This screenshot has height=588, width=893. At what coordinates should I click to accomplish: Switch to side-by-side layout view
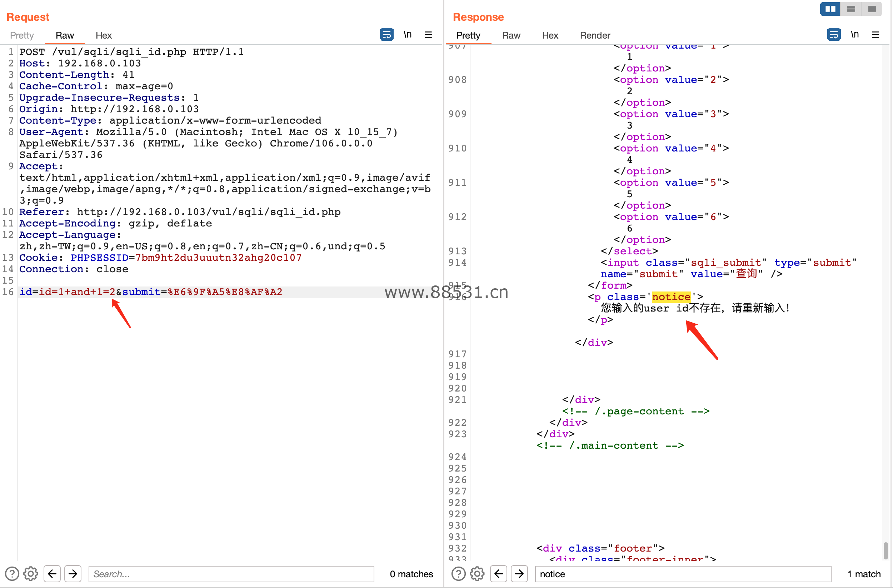(830, 9)
